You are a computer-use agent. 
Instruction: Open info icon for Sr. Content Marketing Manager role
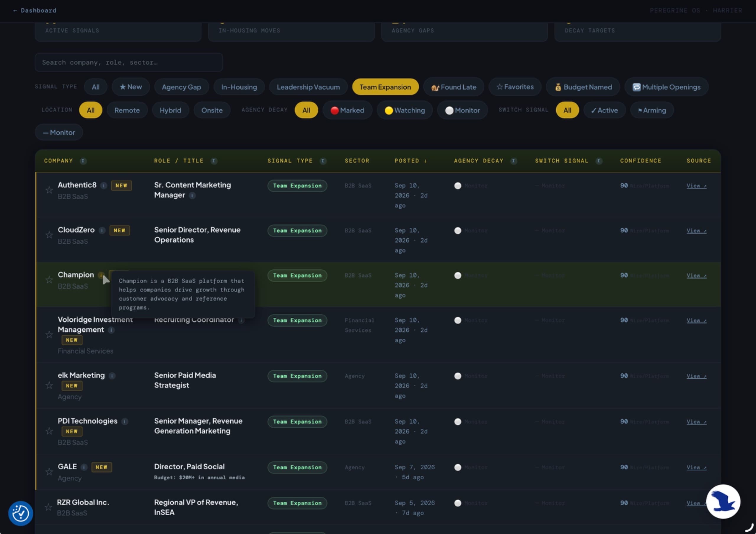point(192,196)
